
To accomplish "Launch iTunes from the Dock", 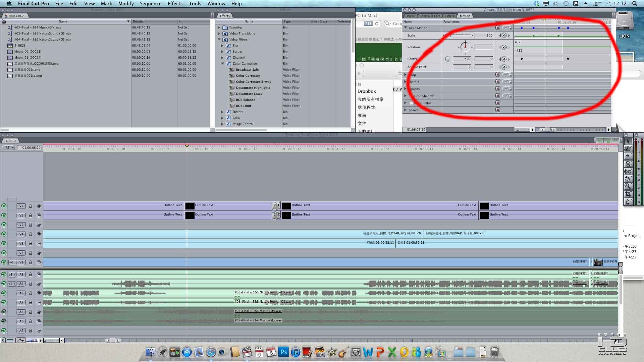I will [x=296, y=352].
